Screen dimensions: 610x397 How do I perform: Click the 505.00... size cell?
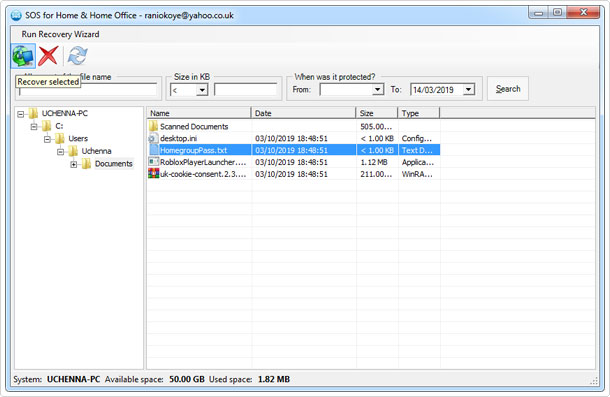tap(376, 126)
